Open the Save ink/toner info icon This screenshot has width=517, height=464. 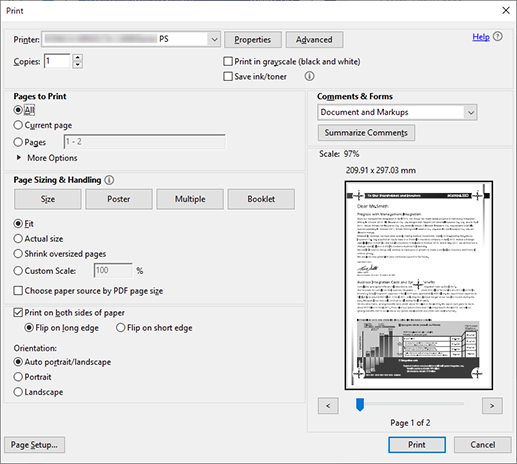coord(309,76)
